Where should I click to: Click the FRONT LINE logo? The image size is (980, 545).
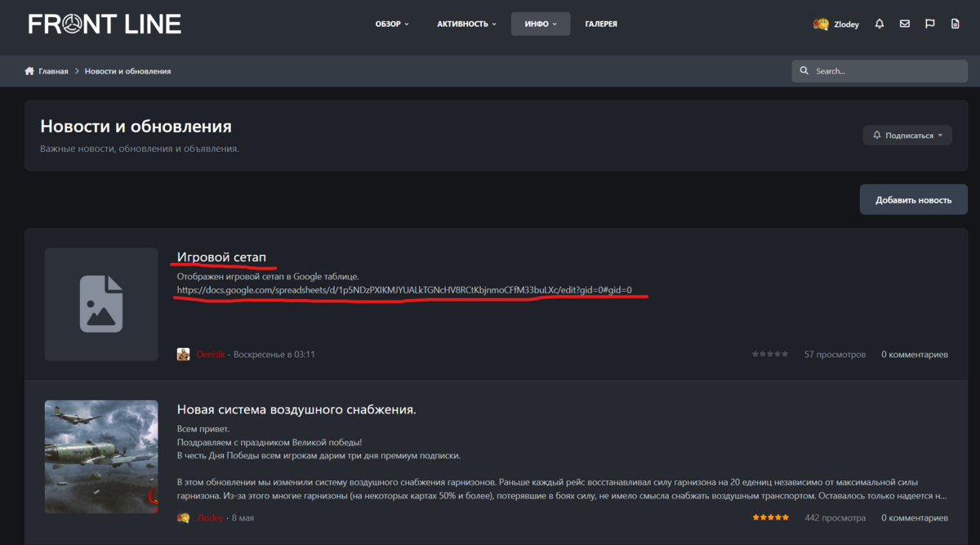point(105,24)
